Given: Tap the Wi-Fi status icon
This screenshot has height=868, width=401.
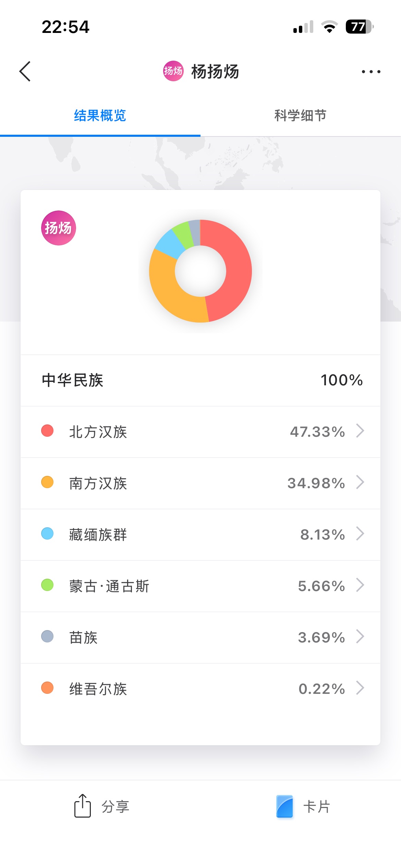Looking at the screenshot, I should pos(329,27).
